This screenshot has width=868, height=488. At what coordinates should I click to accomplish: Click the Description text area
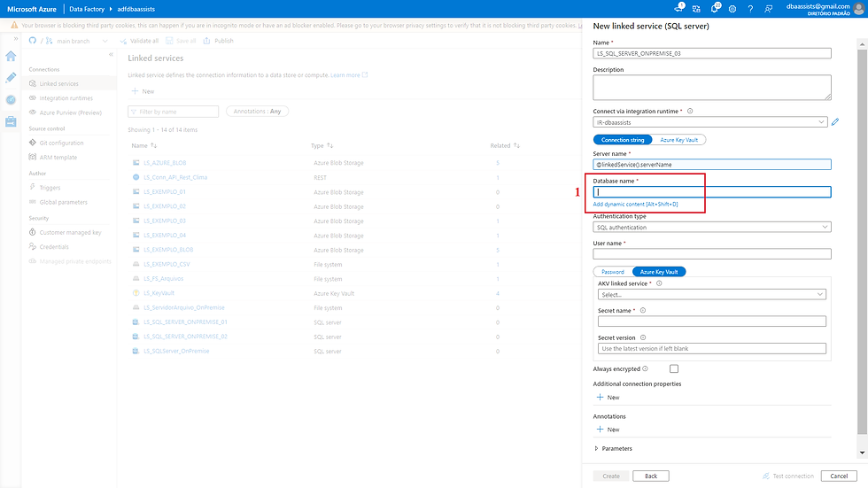(712, 88)
